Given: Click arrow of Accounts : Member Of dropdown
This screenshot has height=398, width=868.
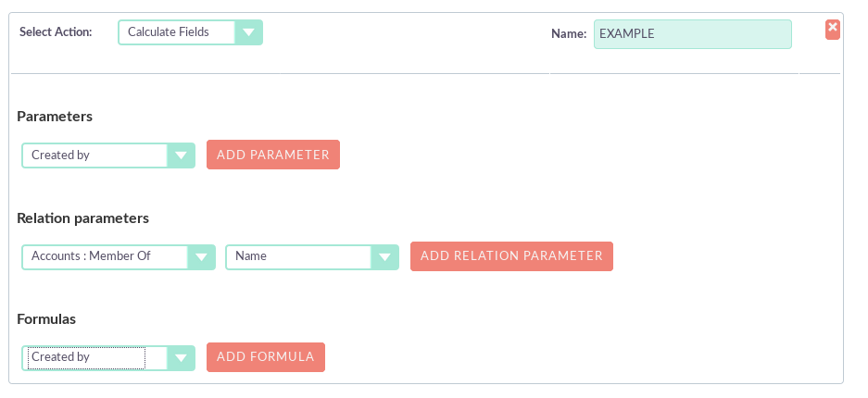Looking at the screenshot, I should pyautogui.click(x=201, y=256).
